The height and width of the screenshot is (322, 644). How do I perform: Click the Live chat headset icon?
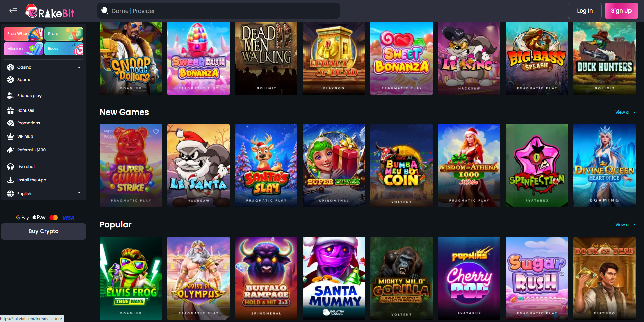(x=10, y=167)
